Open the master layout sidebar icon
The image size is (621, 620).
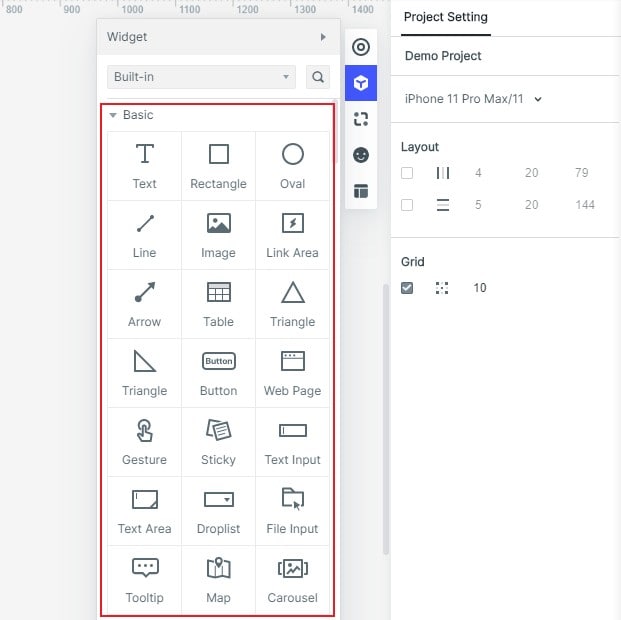(361, 191)
